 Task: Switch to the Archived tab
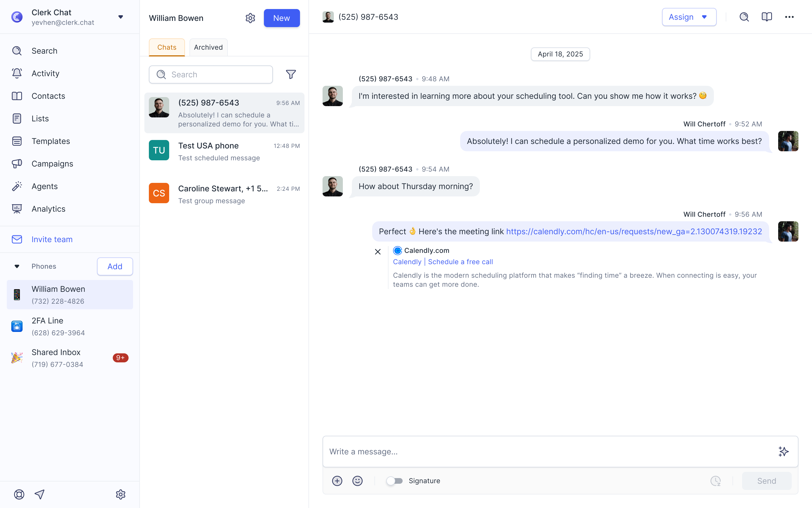[208, 47]
